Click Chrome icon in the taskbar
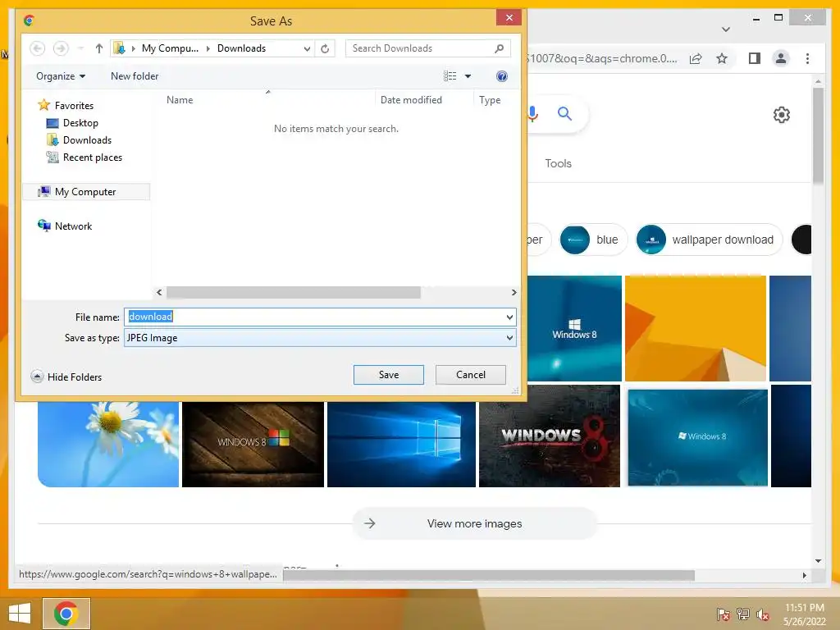The height and width of the screenshot is (630, 840). 66,614
